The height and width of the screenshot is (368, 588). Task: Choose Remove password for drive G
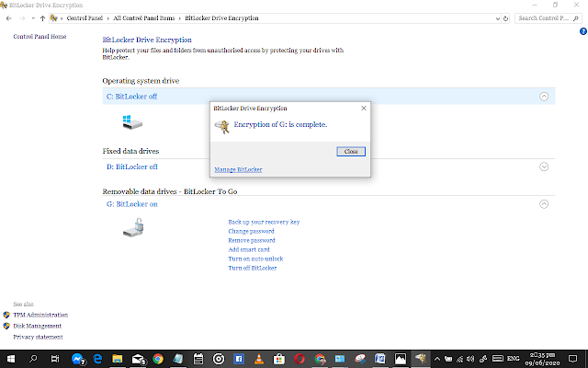(251, 240)
